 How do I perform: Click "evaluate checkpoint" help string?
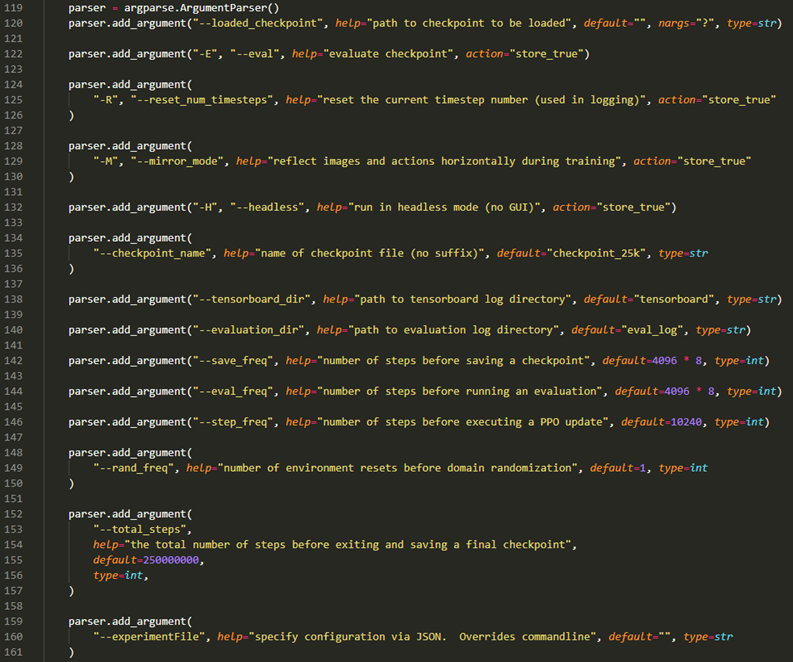388,54
